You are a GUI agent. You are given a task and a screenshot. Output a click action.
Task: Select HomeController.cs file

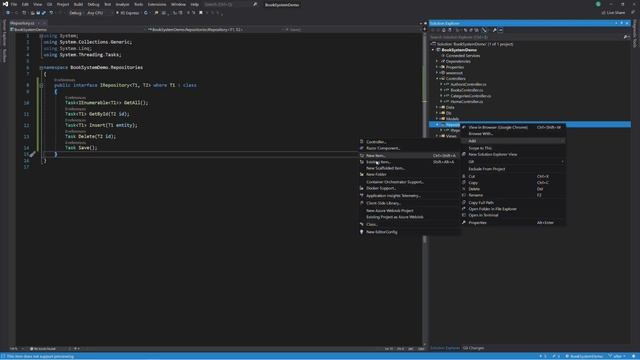pos(467,102)
